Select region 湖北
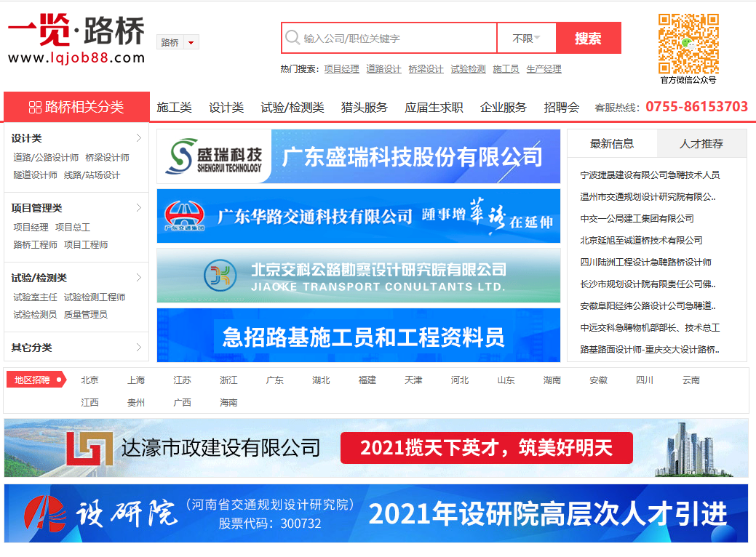The height and width of the screenshot is (557, 756). (321, 380)
